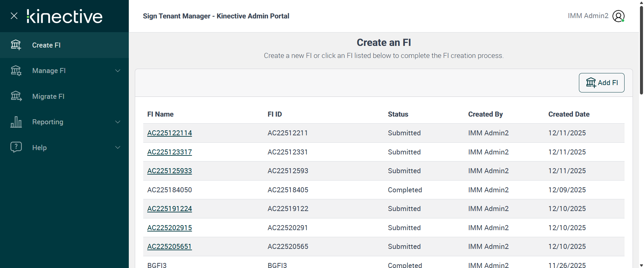Follow the AC225205651 FI link
644x268 pixels.
point(169,247)
